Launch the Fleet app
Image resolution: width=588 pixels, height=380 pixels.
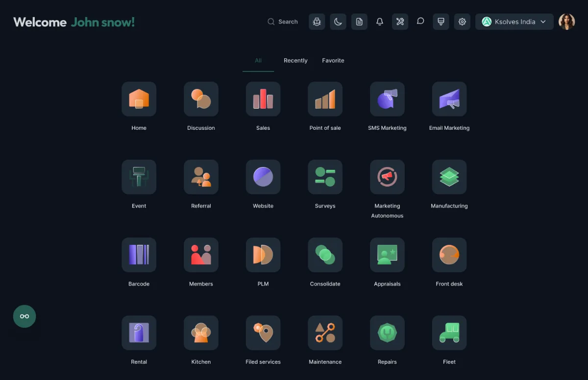(x=449, y=332)
